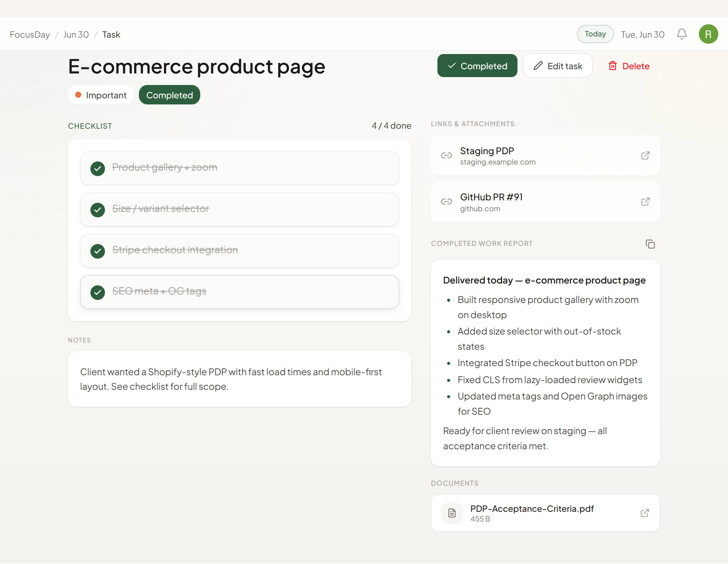Screen dimensions: 728x564
Task: Open the user avatar R menu
Action: coord(708,34)
